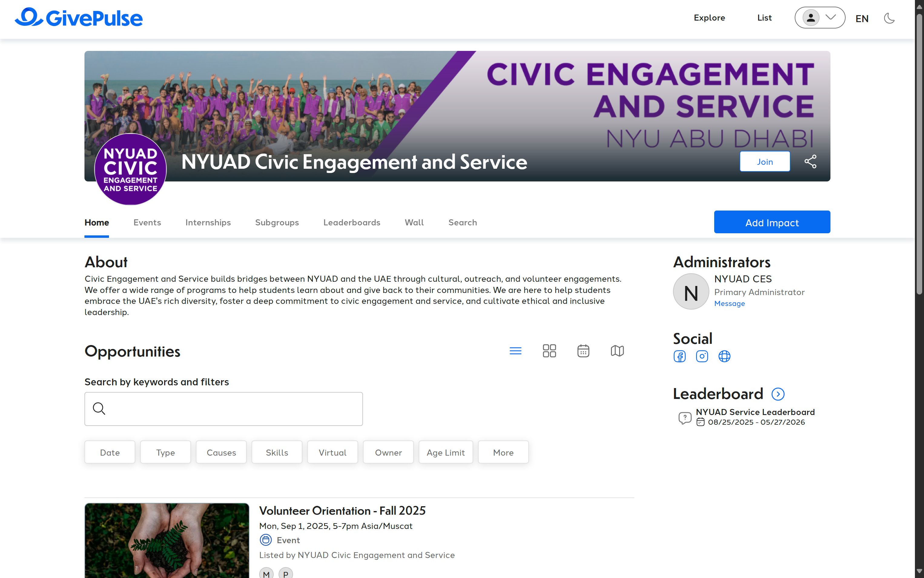The image size is (924, 578).
Task: Expand the Causes filter
Action: (221, 452)
